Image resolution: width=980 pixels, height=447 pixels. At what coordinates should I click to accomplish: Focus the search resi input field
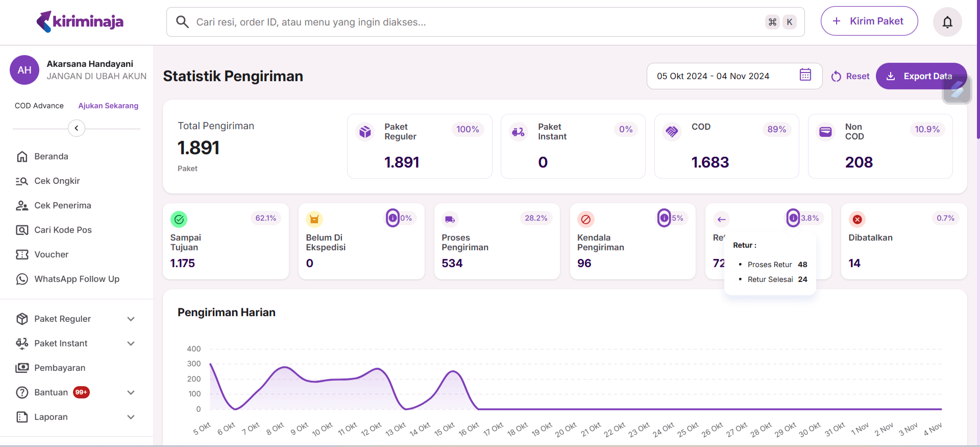click(x=475, y=22)
